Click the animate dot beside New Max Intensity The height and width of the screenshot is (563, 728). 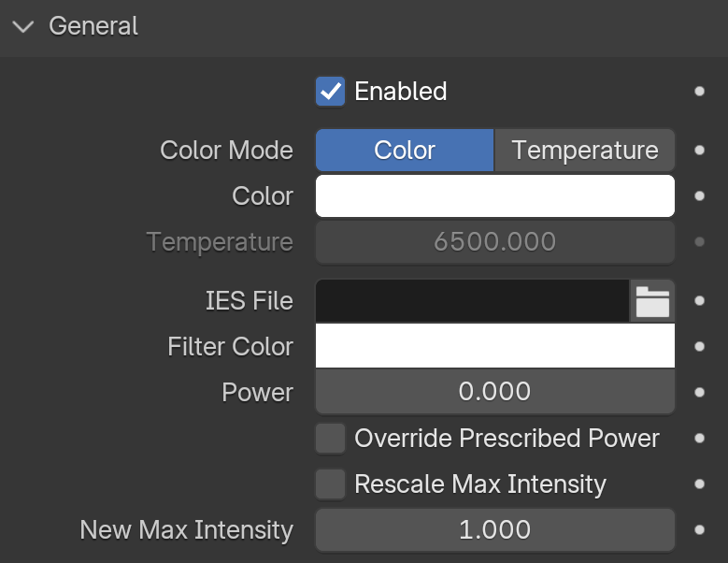coord(699,530)
